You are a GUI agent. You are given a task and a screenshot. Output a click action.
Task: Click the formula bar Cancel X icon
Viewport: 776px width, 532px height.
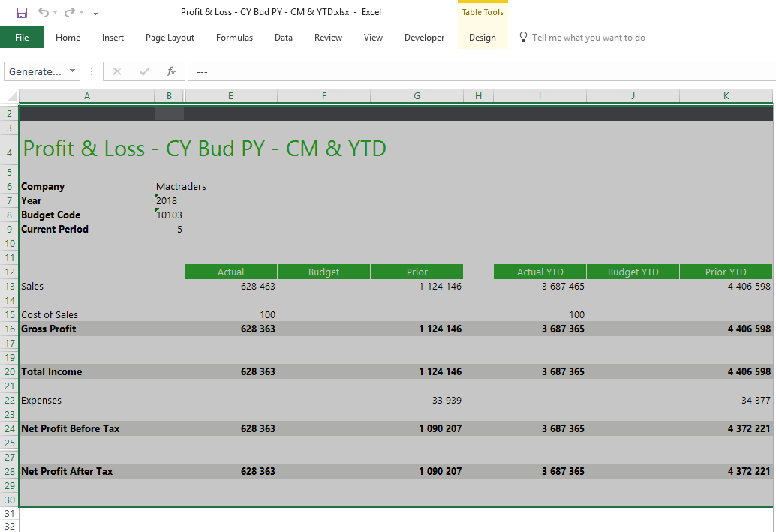tap(117, 71)
